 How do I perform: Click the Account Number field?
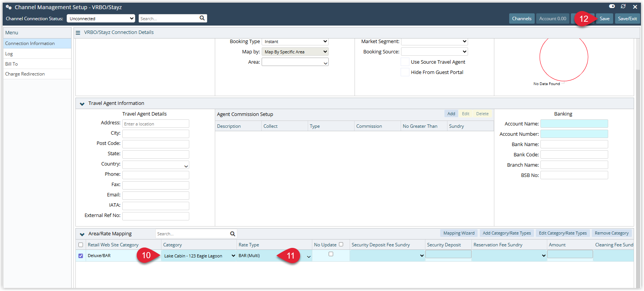pyautogui.click(x=574, y=134)
